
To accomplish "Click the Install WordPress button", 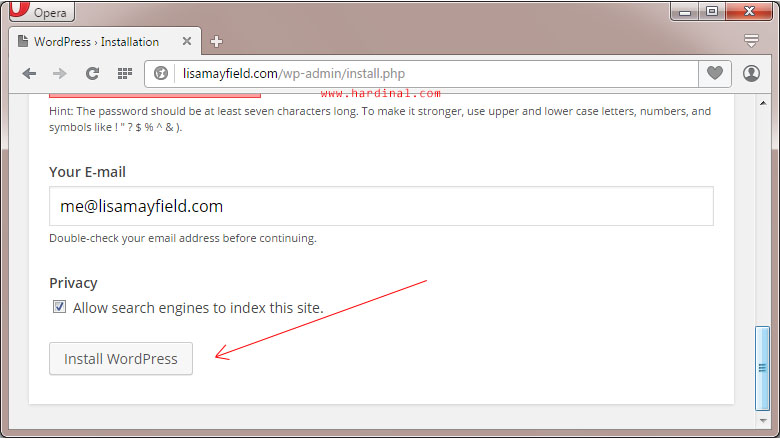I will point(121,358).
